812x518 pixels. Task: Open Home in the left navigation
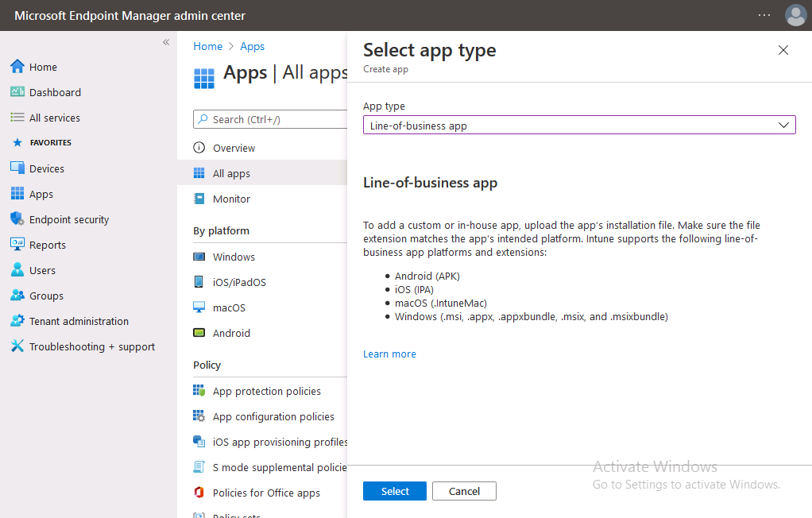(x=43, y=67)
